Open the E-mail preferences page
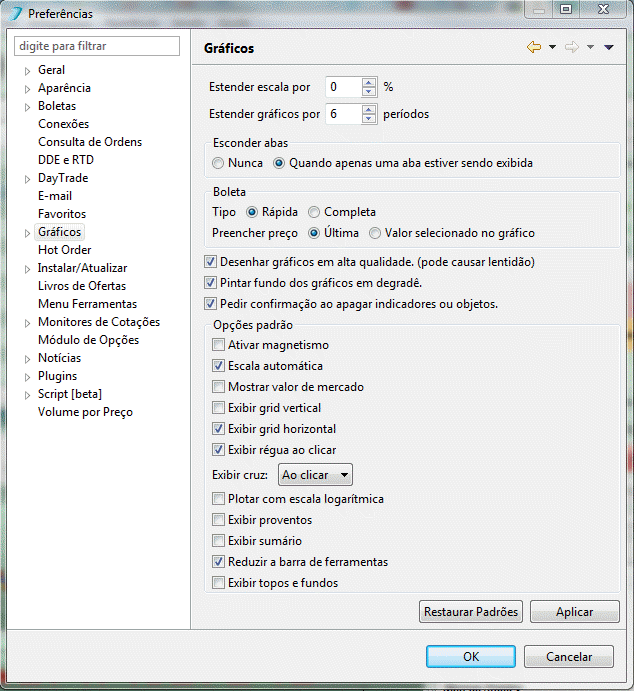634x691 pixels. tap(55, 196)
